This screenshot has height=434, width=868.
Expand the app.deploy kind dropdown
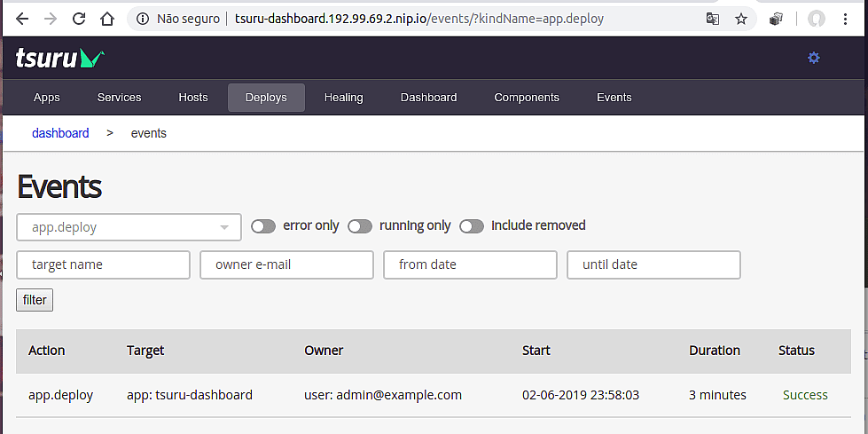(x=129, y=227)
